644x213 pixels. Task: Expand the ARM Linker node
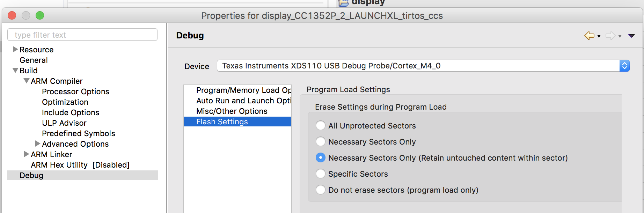point(27,154)
